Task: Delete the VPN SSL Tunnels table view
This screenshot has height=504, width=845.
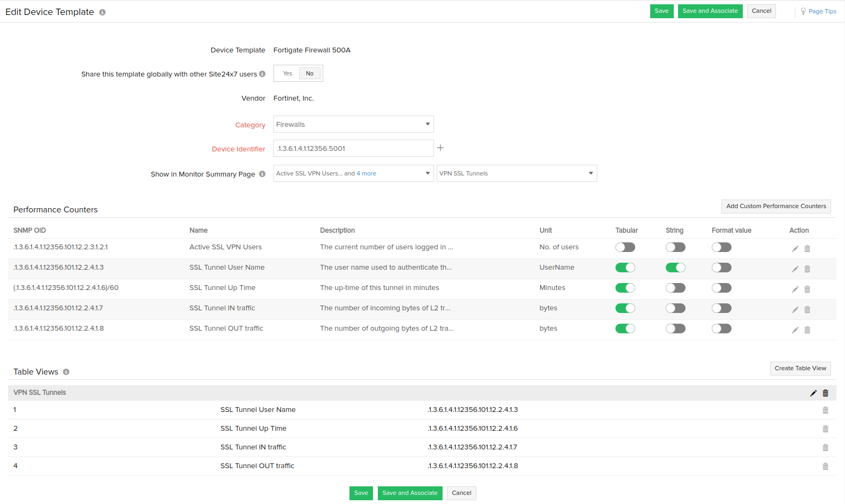Action: click(825, 393)
